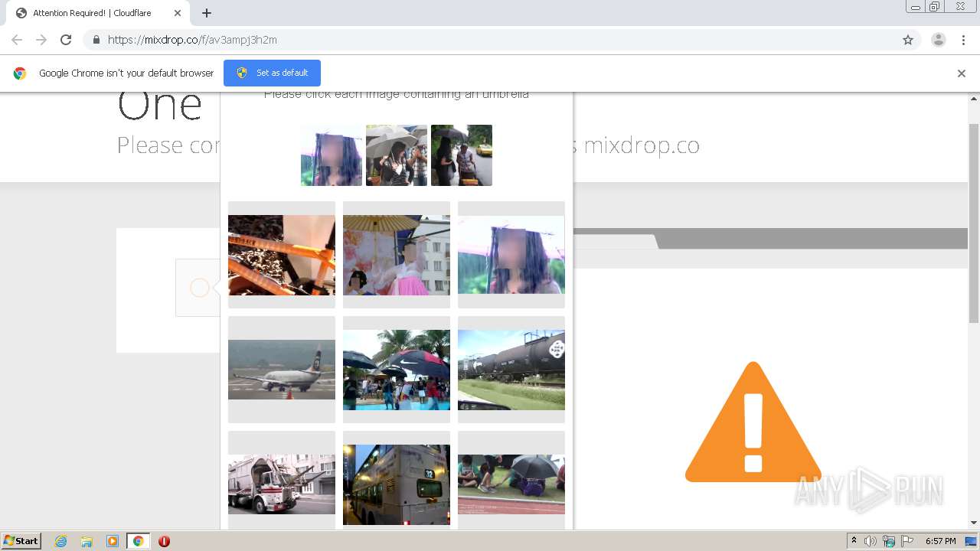Open Windows Media Player taskbar icon

coord(113,541)
